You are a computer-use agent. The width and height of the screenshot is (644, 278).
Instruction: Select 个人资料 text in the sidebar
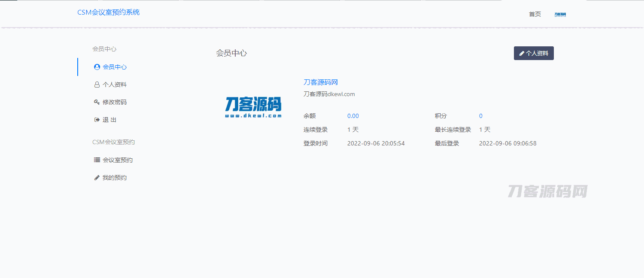pyautogui.click(x=115, y=85)
